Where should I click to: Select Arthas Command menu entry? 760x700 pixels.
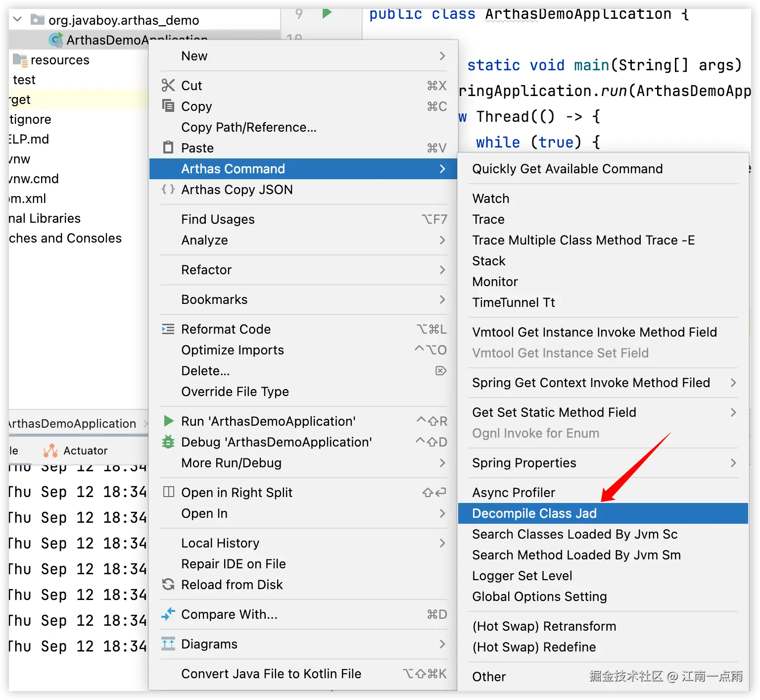pos(303,169)
